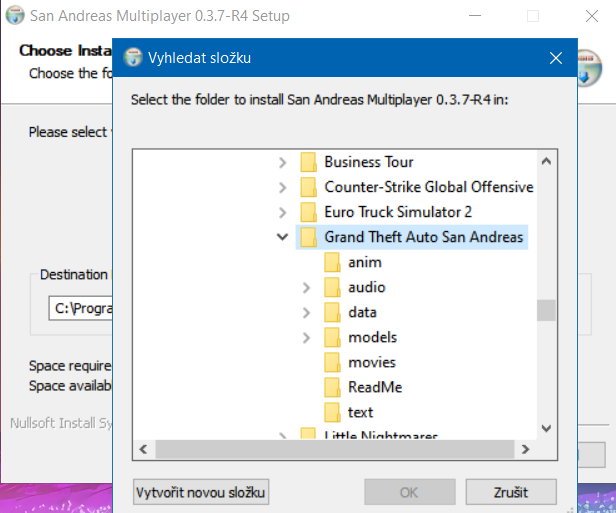Click the horizontal scrollbar right arrow

tap(525, 449)
